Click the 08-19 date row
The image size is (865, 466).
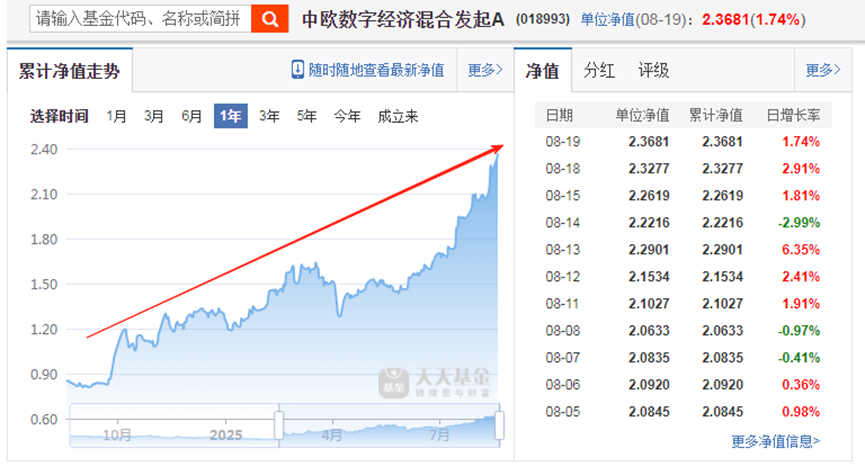[683, 142]
